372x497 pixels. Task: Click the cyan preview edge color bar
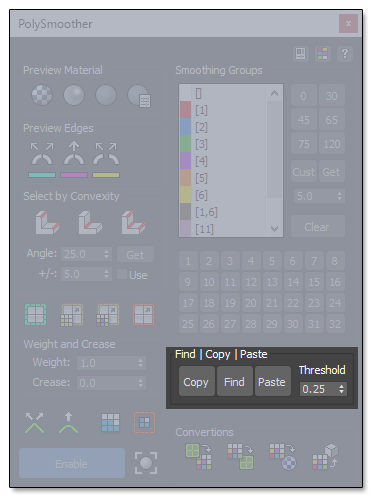coord(42,175)
